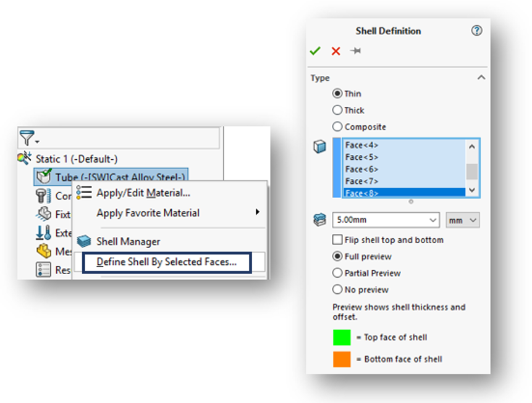The image size is (532, 403).
Task: Select Thin shell type
Action: click(337, 93)
